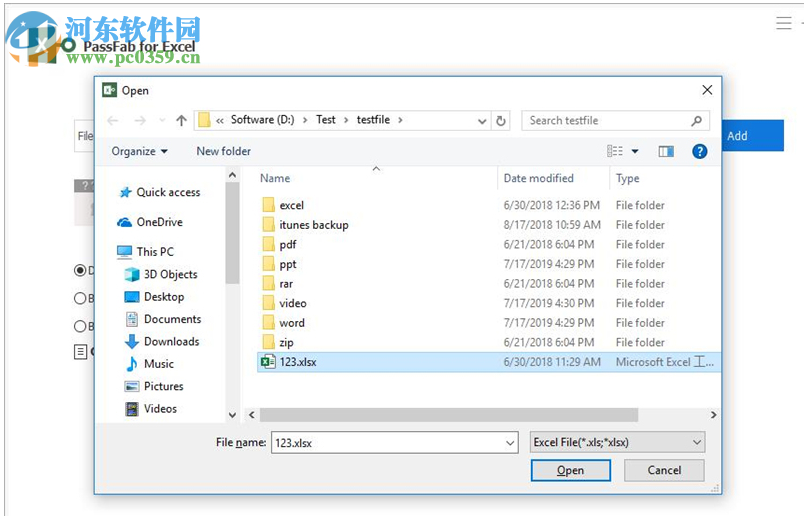Viewport: 804px width, 516px height.
Task: Click the This PC computer icon
Action: tap(124, 252)
